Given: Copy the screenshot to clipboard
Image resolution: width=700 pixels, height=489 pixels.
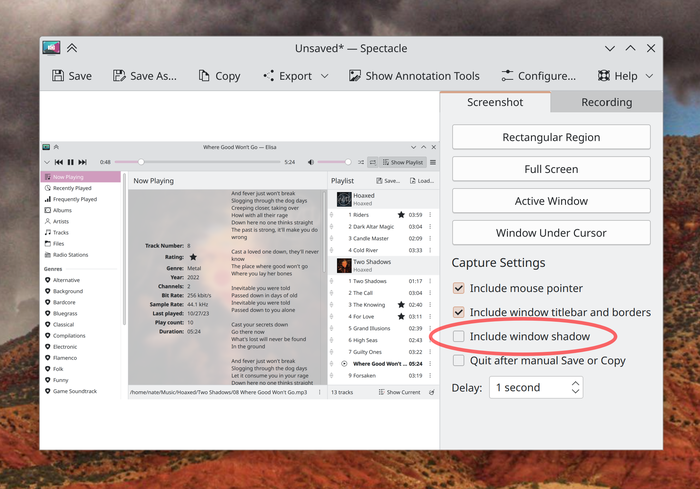Looking at the screenshot, I should click(219, 76).
